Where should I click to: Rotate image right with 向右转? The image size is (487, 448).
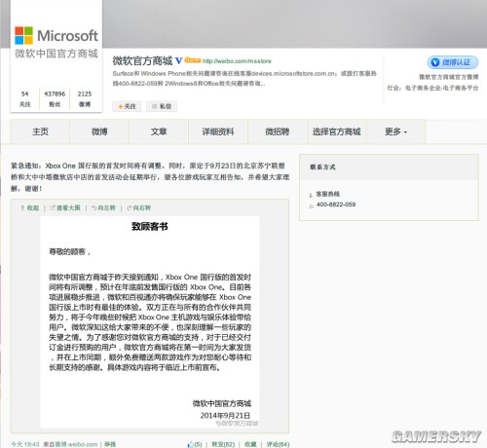[x=138, y=207]
